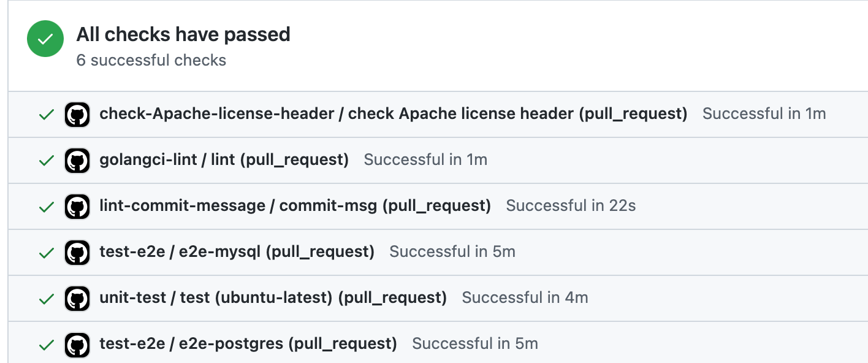Viewport: 868px width, 363px height.
Task: Click GitHub avatar icon beside unit-test check
Action: pos(77,299)
